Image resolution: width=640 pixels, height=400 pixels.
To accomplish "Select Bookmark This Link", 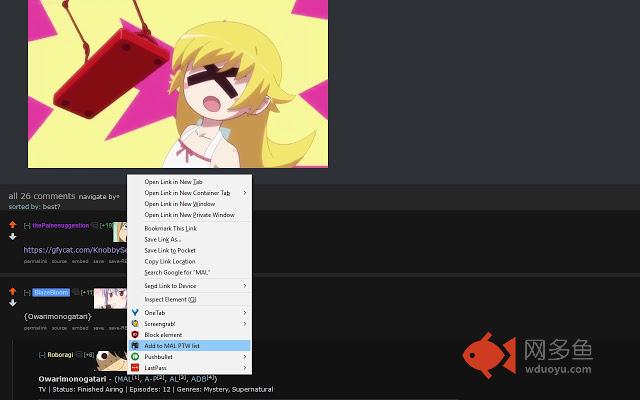I will click(190, 228).
